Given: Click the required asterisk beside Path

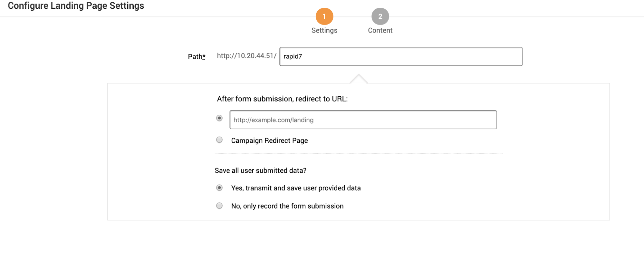Looking at the screenshot, I should coord(204,56).
